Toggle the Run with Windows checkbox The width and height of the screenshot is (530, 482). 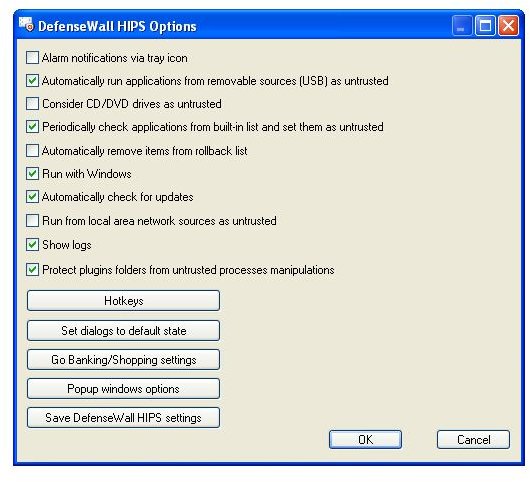click(32, 174)
